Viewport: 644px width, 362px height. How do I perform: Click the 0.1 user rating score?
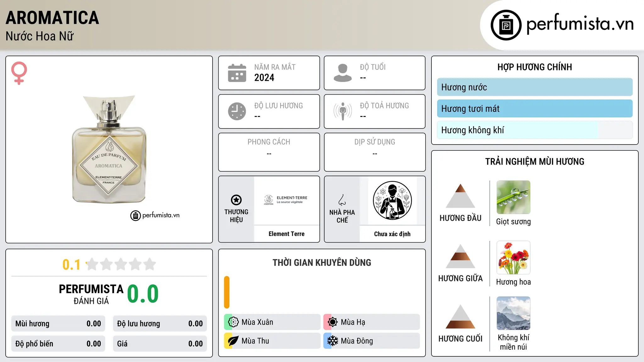tap(71, 265)
